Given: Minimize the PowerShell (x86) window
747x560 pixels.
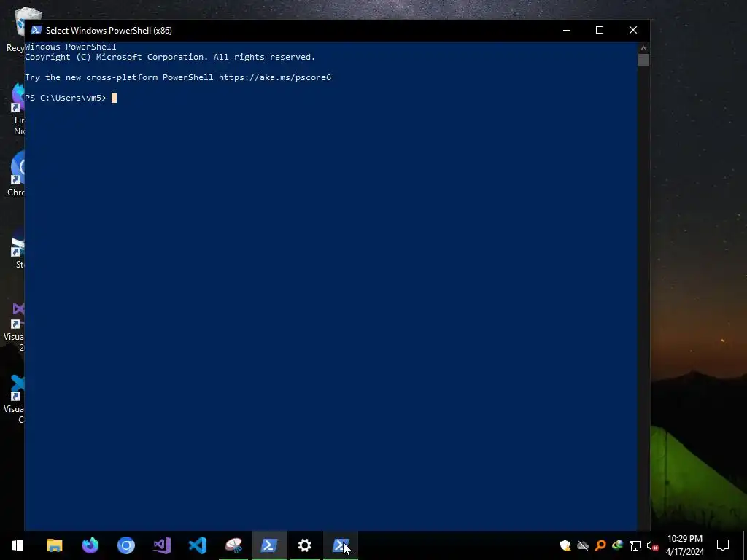Looking at the screenshot, I should pyautogui.click(x=566, y=30).
